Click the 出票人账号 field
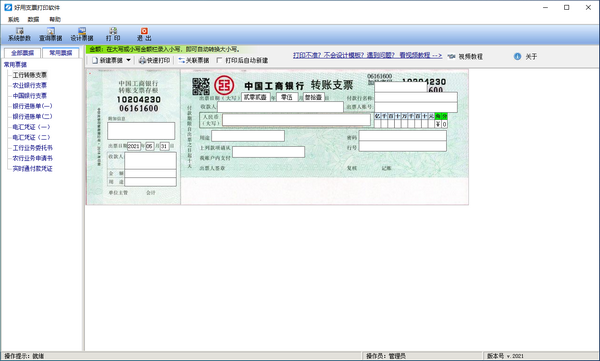The height and width of the screenshot is (361, 600). click(416, 107)
